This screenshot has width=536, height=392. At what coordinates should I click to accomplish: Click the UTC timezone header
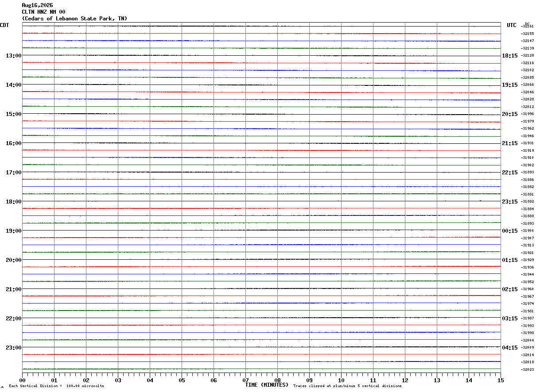click(512, 25)
